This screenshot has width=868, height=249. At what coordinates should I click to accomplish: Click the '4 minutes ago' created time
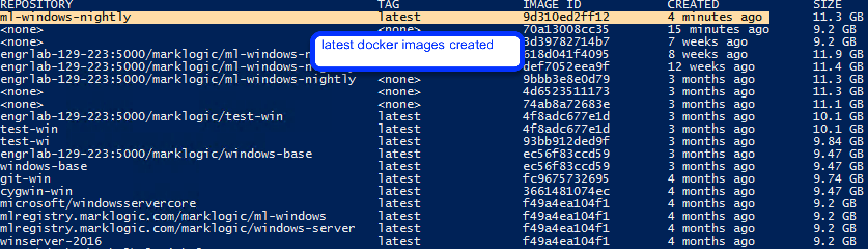(x=715, y=17)
